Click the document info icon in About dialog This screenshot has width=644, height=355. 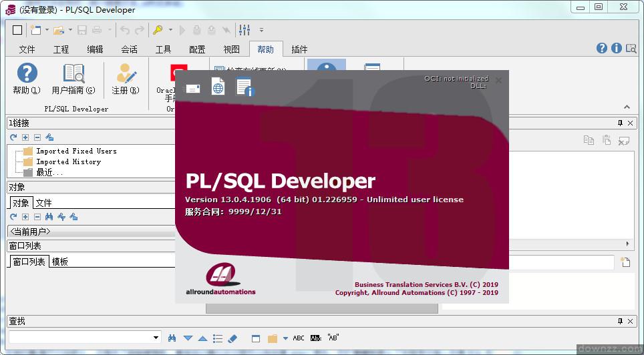pyautogui.click(x=245, y=87)
